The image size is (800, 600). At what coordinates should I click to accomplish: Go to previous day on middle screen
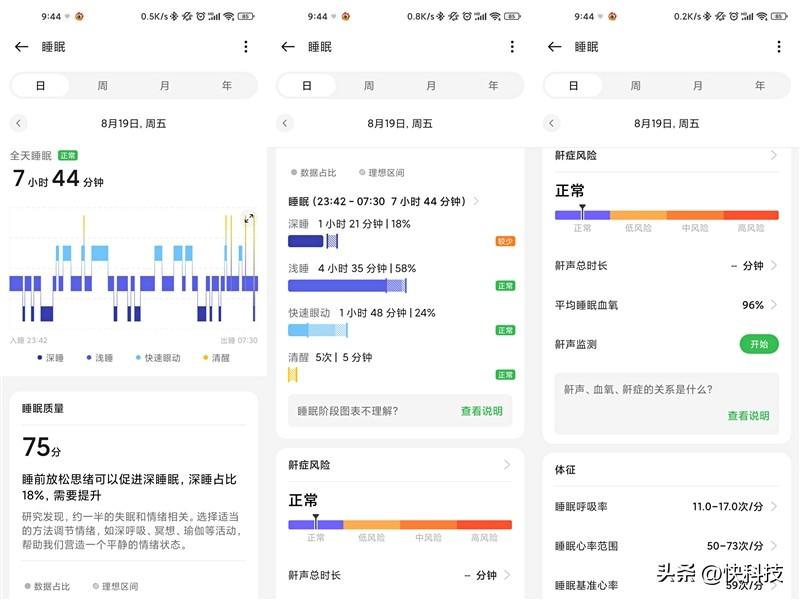[x=285, y=123]
